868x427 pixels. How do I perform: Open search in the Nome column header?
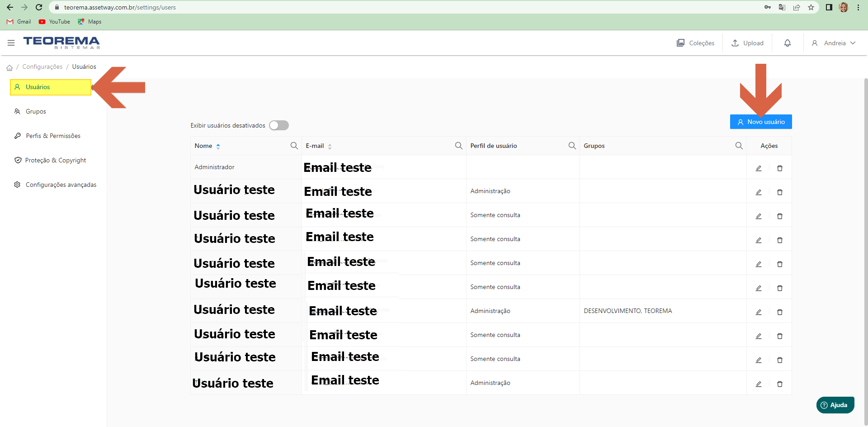pos(294,146)
